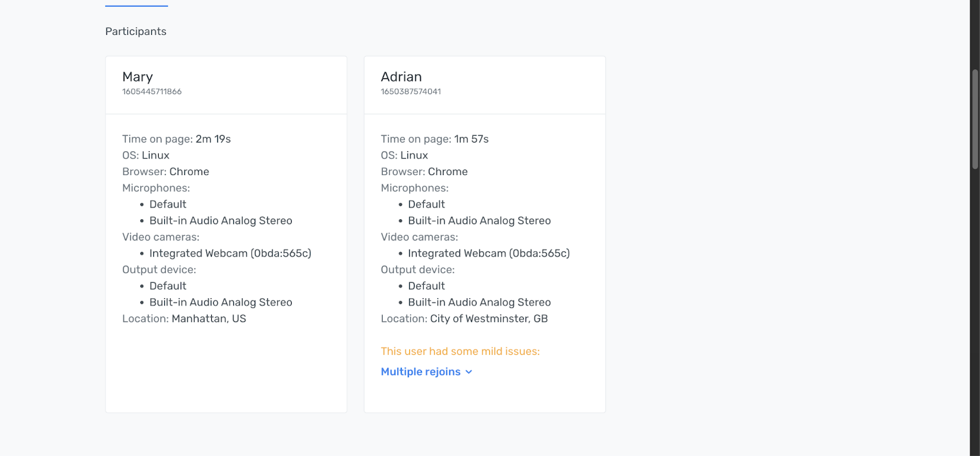
Task: Expand the Multiple rejoins chevron arrow
Action: (x=469, y=372)
